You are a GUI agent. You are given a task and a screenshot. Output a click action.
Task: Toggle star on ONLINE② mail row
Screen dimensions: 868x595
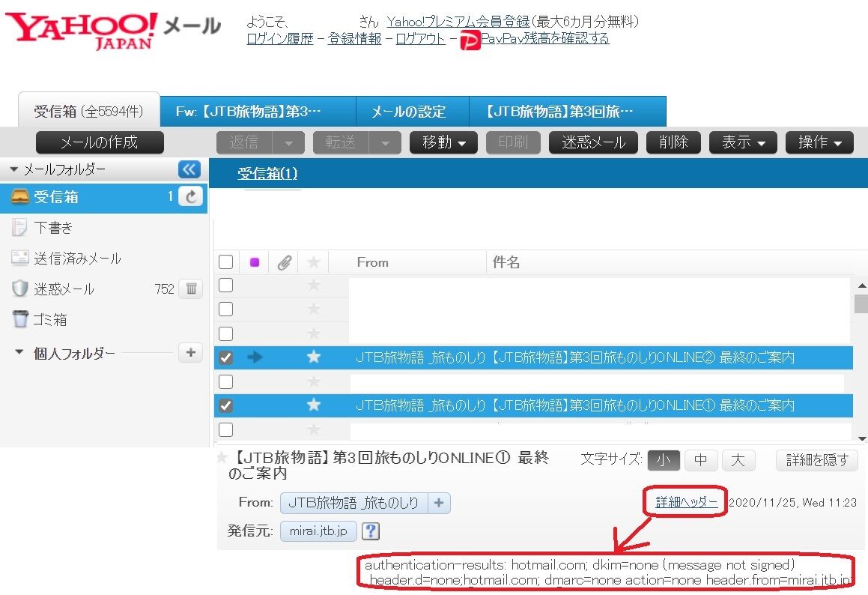pyautogui.click(x=313, y=357)
